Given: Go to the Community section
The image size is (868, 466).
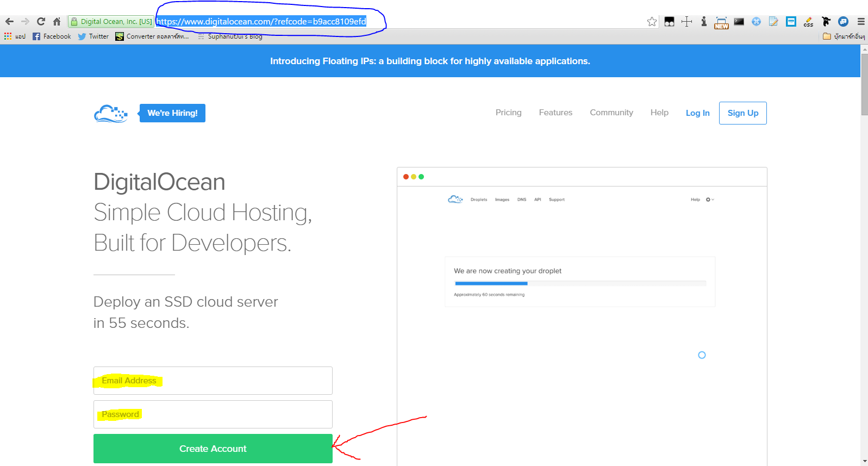Looking at the screenshot, I should point(611,113).
